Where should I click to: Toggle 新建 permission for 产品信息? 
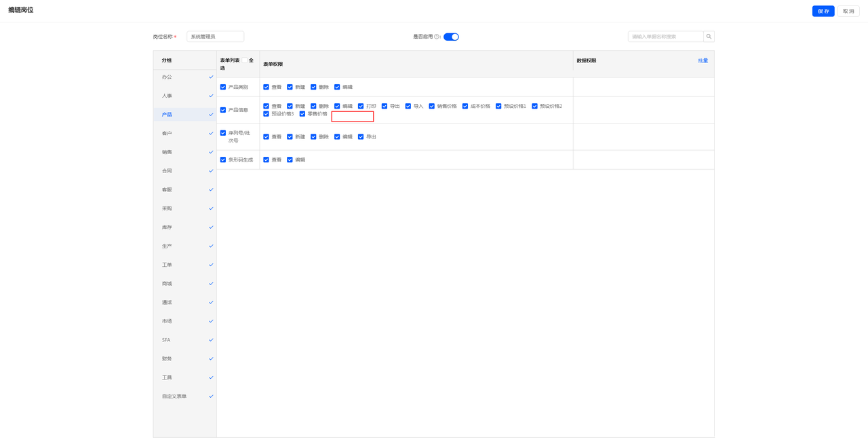pyautogui.click(x=290, y=106)
